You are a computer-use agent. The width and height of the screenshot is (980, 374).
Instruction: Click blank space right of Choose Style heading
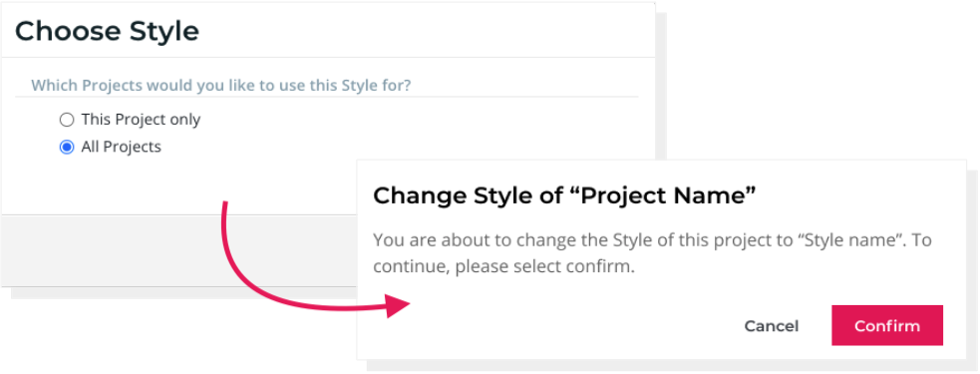(425, 31)
